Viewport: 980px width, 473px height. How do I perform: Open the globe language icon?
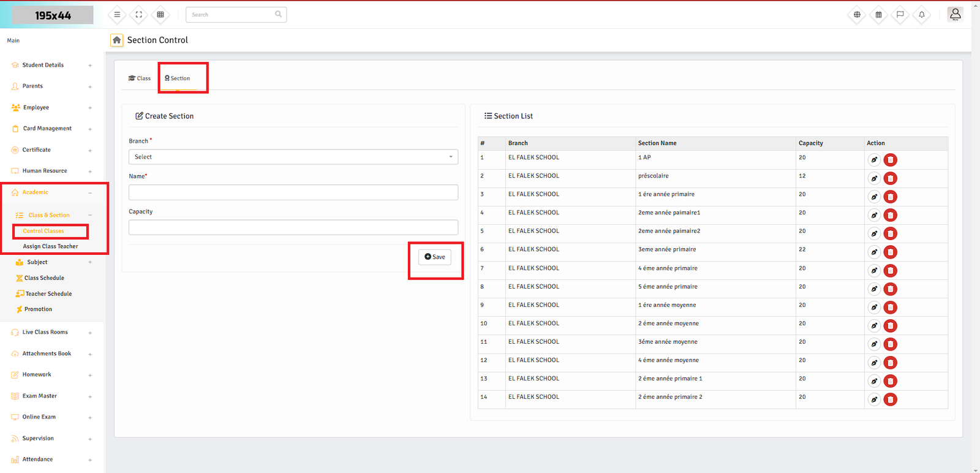click(857, 15)
